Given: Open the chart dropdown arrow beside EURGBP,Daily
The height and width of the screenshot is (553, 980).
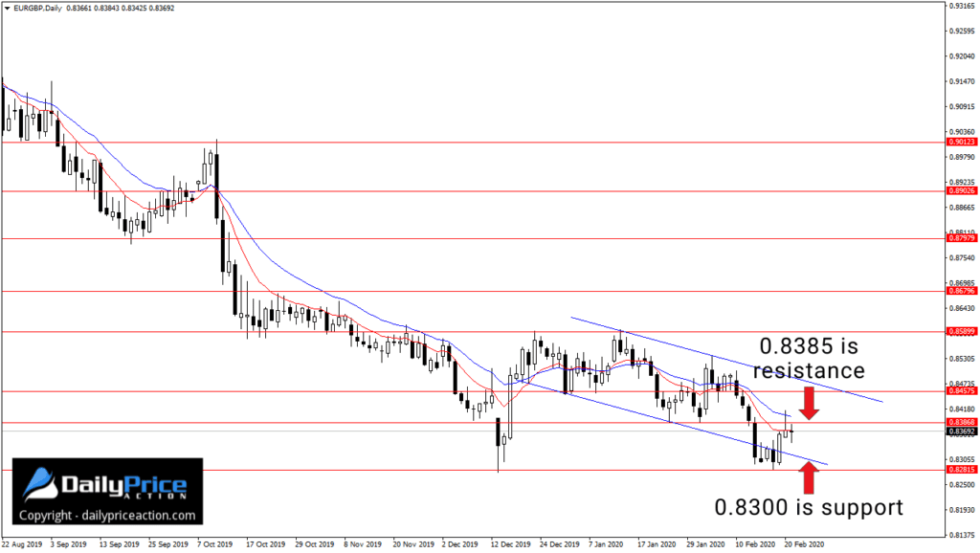Looking at the screenshot, I should pos(7,8).
